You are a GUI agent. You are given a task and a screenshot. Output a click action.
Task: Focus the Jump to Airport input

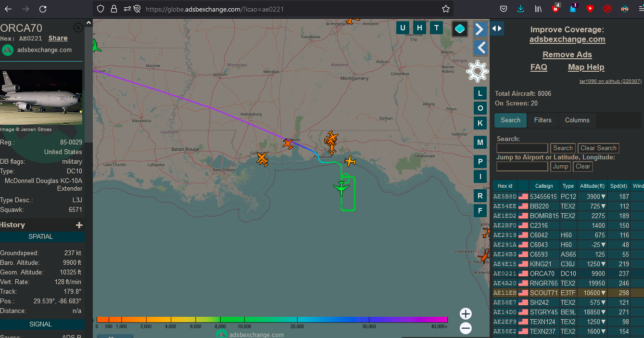[522, 167]
